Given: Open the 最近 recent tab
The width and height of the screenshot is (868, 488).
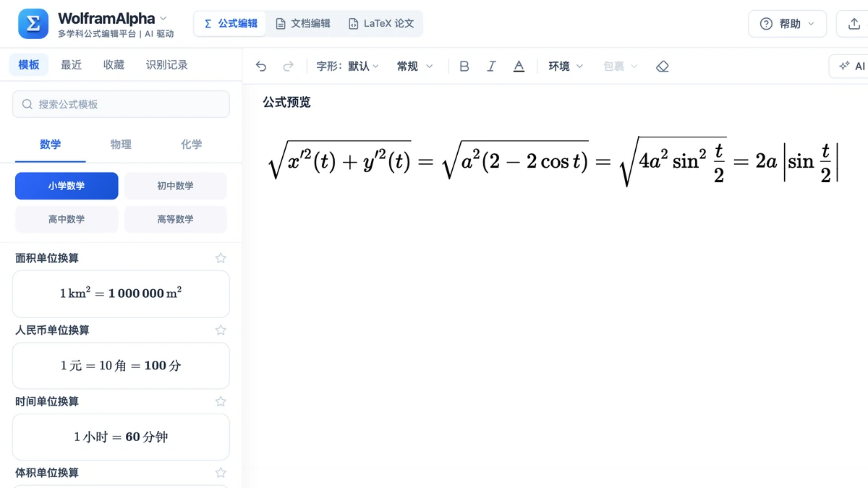Looking at the screenshot, I should pos(72,65).
